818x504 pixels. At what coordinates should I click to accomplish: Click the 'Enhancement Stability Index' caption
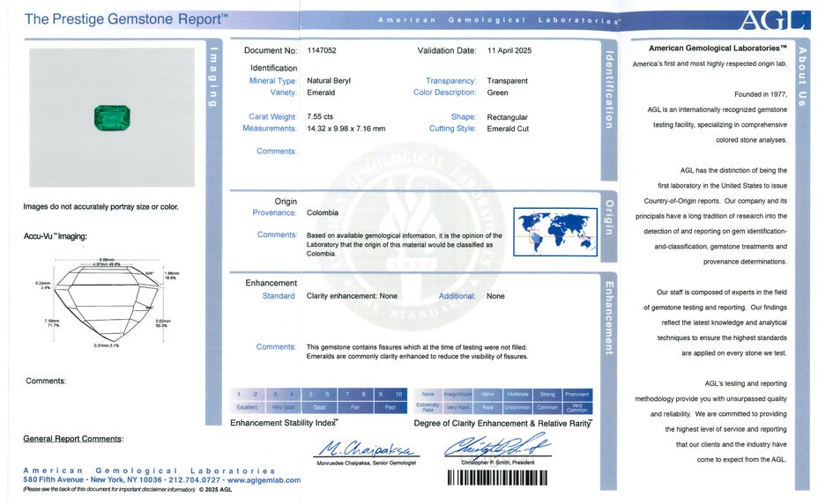tap(285, 423)
